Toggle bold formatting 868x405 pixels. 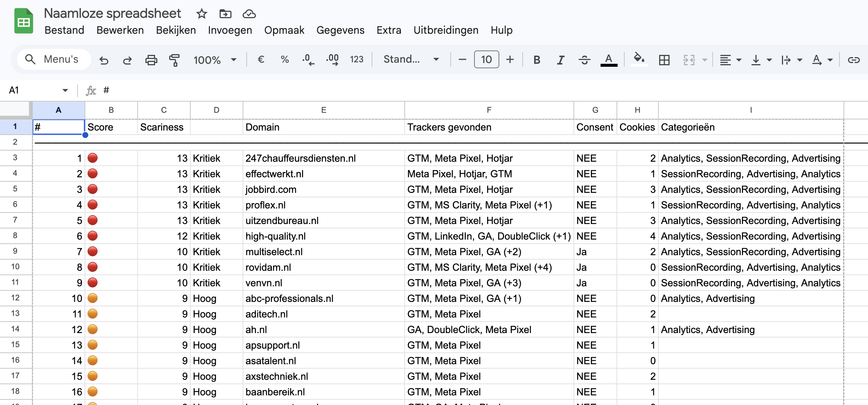(536, 60)
